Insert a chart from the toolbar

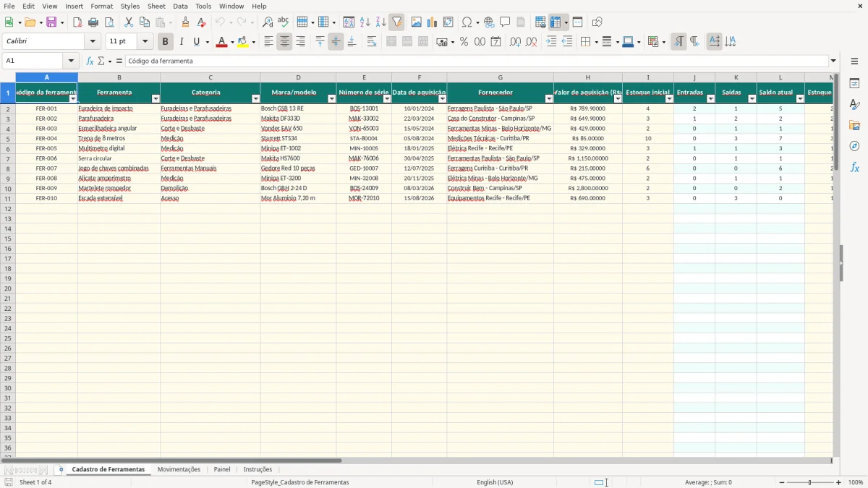pyautogui.click(x=433, y=22)
